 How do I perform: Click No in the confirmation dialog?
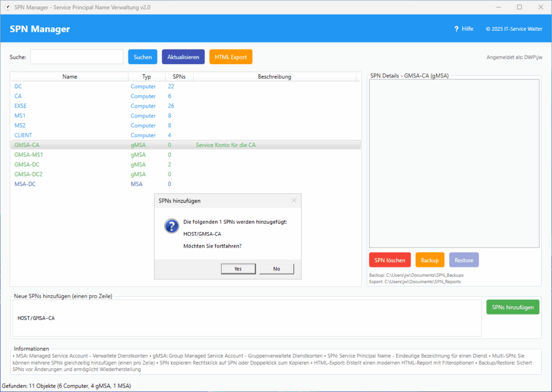point(277,269)
